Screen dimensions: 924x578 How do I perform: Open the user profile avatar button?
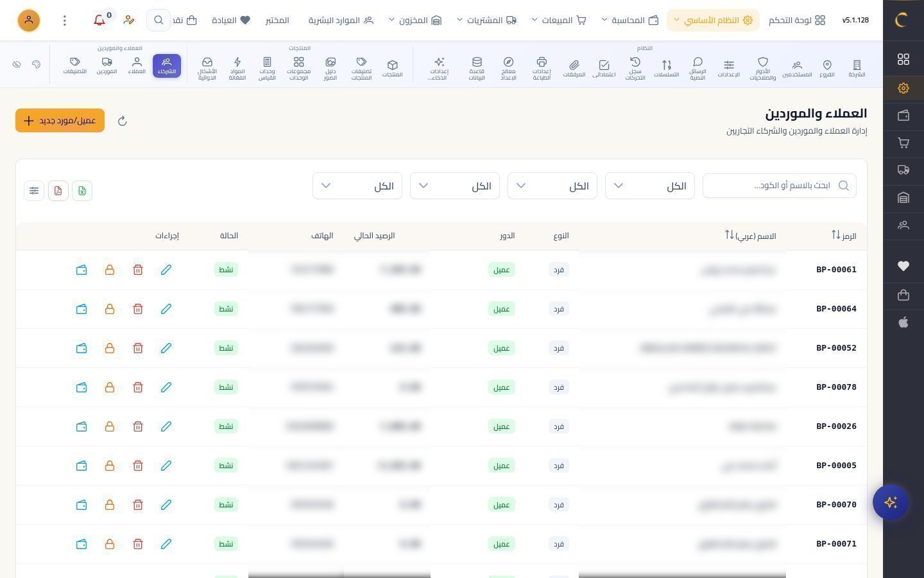[x=29, y=20]
